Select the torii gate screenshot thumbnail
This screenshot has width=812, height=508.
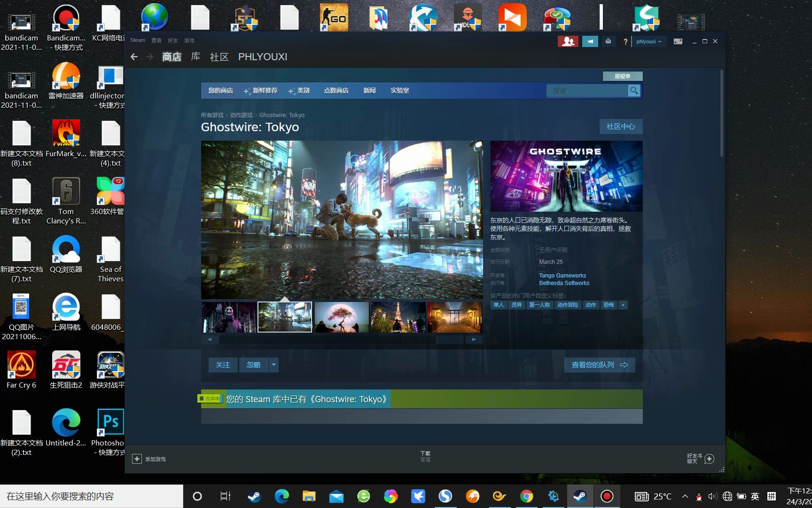[x=454, y=317]
